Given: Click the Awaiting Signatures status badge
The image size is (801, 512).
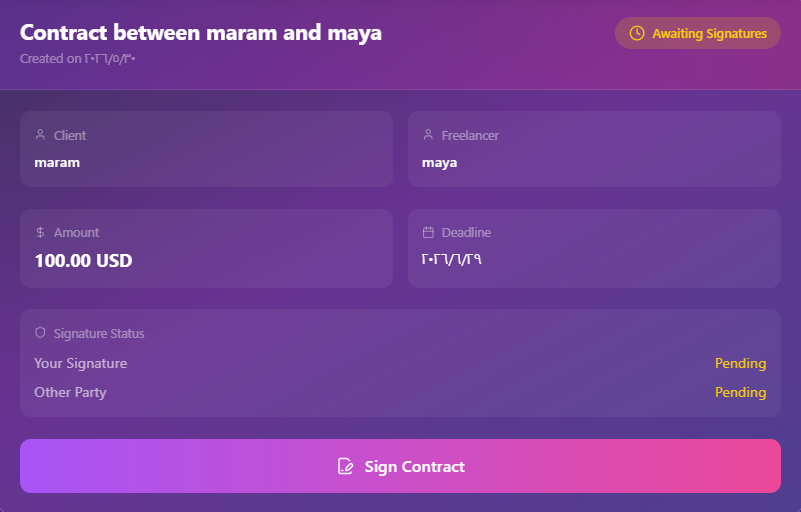Looking at the screenshot, I should click(698, 33).
